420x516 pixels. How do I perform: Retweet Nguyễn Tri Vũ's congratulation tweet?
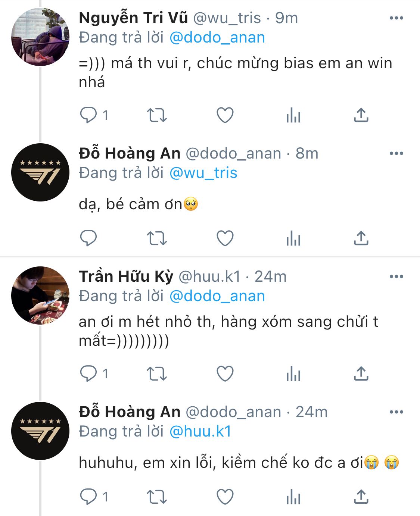(156, 115)
